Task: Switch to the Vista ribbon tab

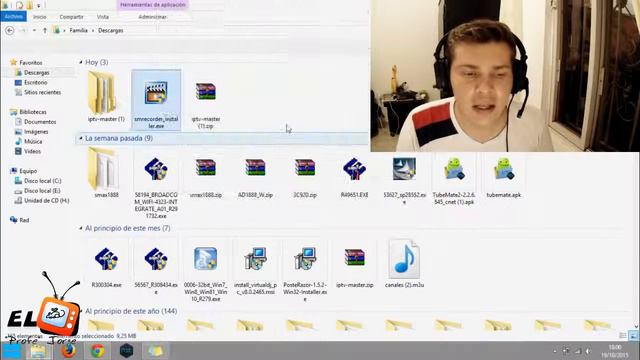Action: point(103,17)
